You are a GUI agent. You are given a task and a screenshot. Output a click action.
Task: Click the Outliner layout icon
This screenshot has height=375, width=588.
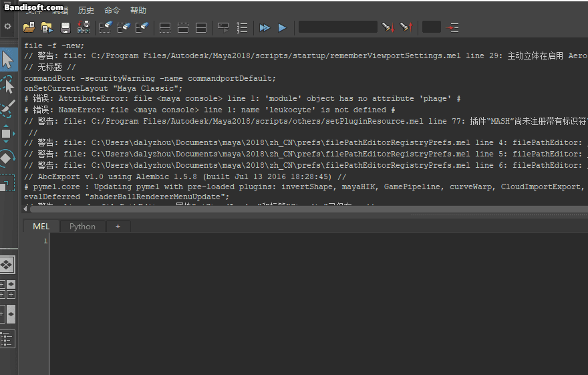coord(7,339)
